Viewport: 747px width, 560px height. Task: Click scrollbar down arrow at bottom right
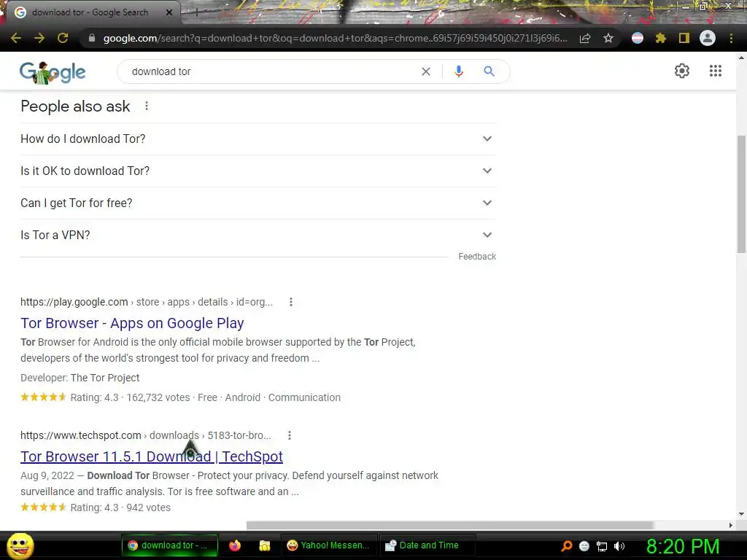[741, 514]
